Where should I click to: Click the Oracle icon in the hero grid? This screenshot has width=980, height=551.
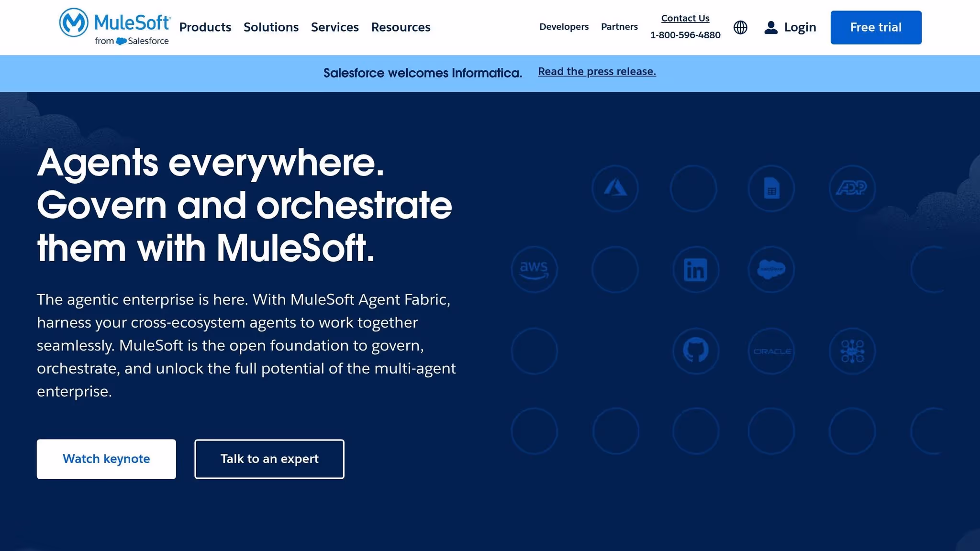click(771, 351)
